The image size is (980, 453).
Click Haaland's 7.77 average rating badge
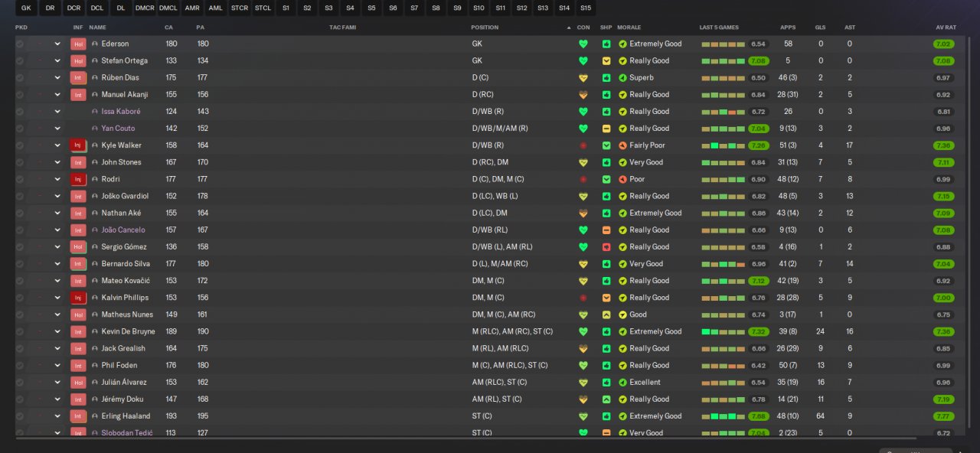coord(943,416)
